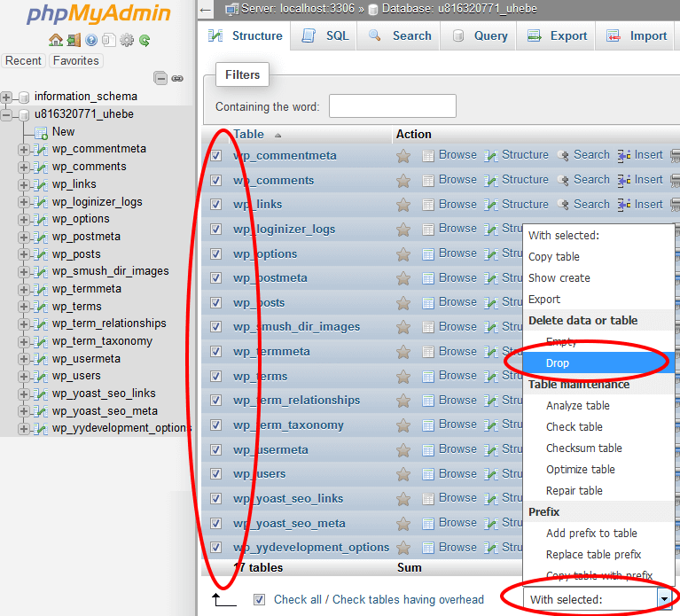The image size is (680, 616).
Task: Star the wp_posts table row
Action: (x=403, y=303)
